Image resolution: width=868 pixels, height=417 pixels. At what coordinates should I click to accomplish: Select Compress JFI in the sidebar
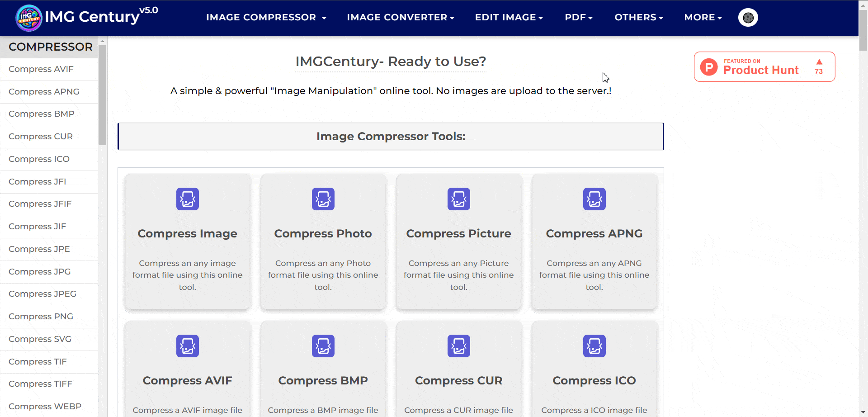[49, 182]
